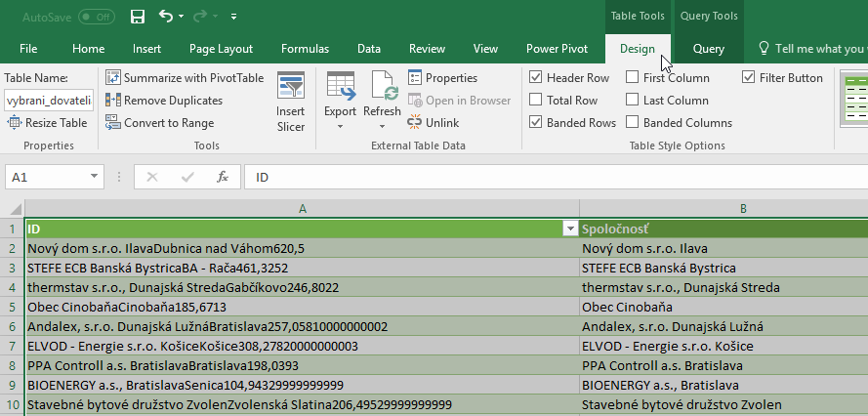
Task: Click cell Stavebné bytové družstvo Zvolen in column B
Action: tap(724, 404)
